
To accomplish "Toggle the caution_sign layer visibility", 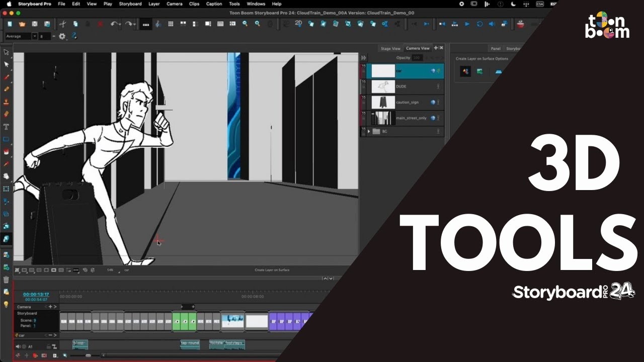I will [x=438, y=102].
